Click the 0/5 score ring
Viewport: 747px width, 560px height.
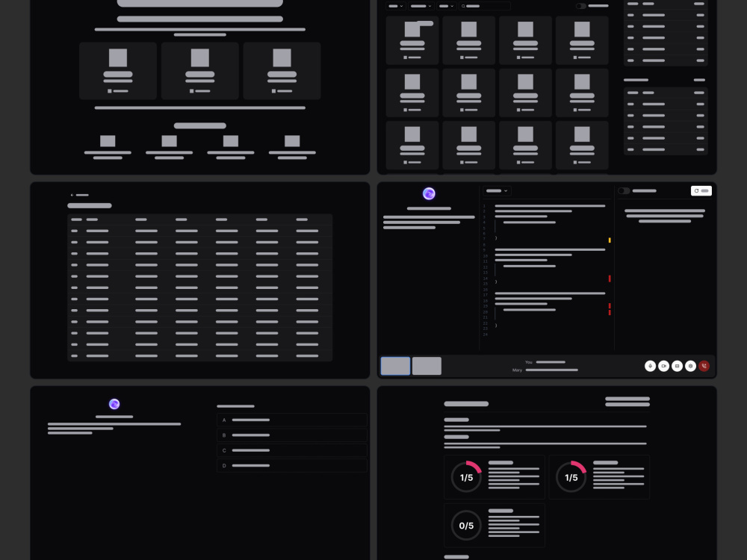pyautogui.click(x=466, y=525)
